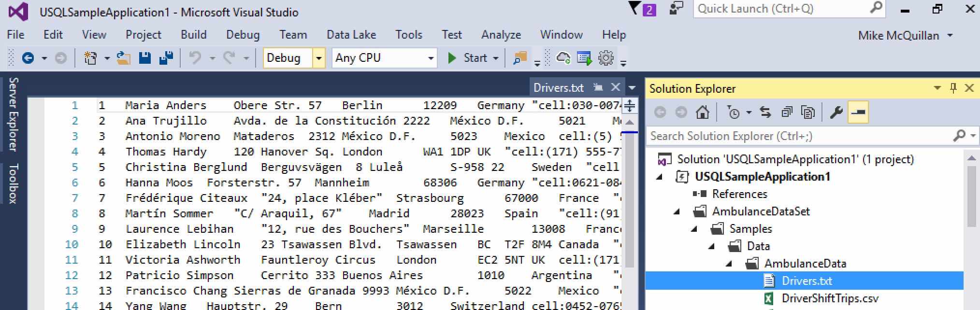
Task: Open the Mike McQuillan account dropdown
Action: 950,35
